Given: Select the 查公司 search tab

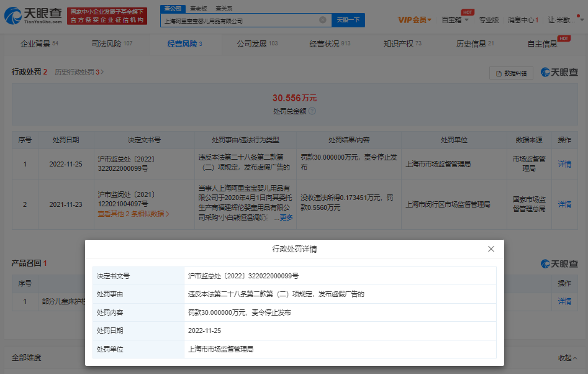Looking at the screenshot, I should tap(173, 8).
